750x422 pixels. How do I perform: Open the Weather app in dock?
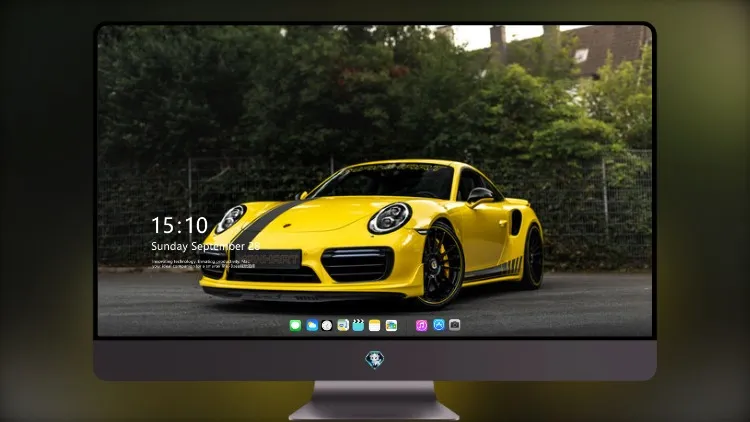pyautogui.click(x=312, y=325)
